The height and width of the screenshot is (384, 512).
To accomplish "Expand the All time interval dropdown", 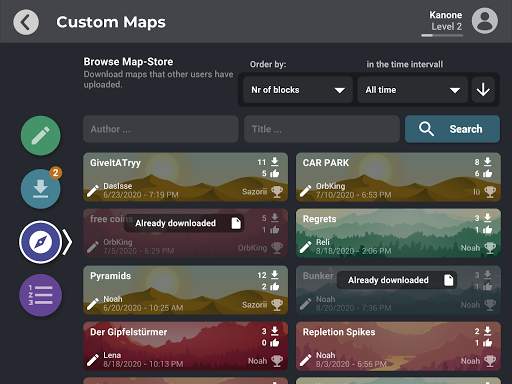I will pyautogui.click(x=412, y=90).
